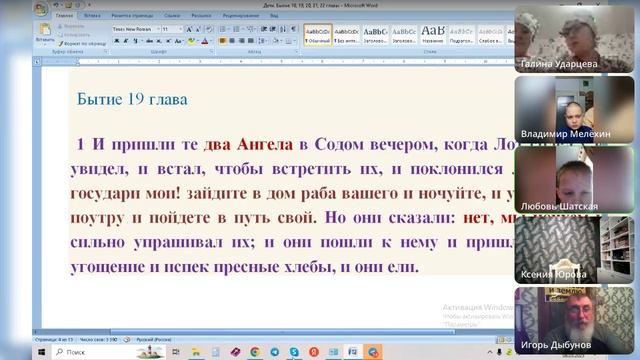Viewport: 640px width, 360px height.
Task: Click the word count (Число слов) in status bar
Action: pos(98,340)
